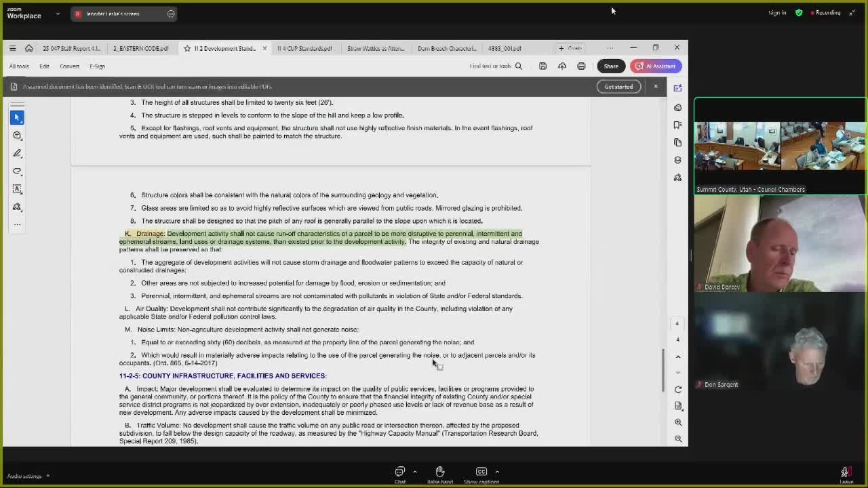Open the page thumbnails panel
The image size is (868, 488).
677,142
